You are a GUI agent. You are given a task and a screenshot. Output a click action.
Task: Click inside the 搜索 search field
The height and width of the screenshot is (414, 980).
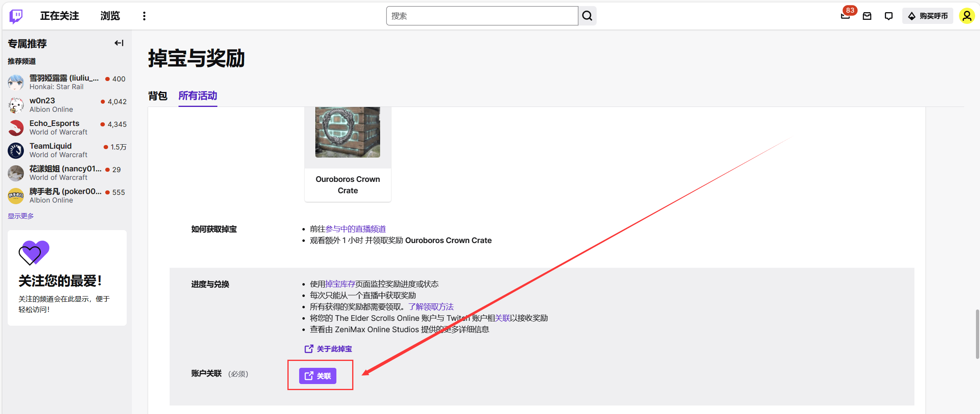[x=482, y=16]
